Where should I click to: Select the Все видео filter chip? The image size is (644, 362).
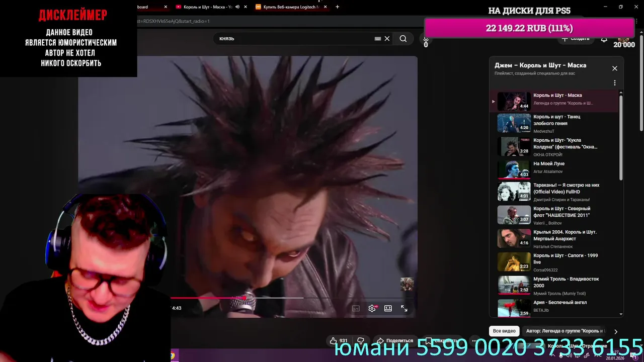click(504, 331)
